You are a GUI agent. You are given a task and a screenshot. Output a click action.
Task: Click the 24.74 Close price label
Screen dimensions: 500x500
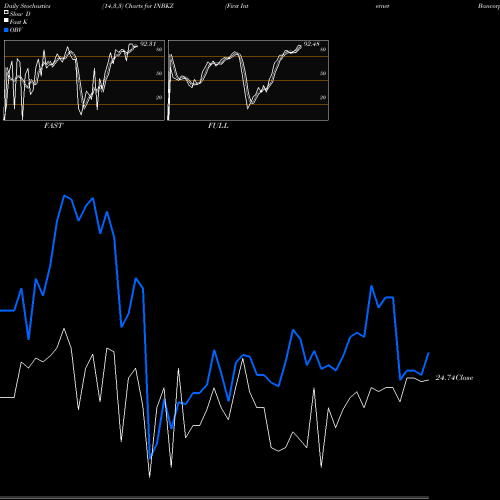(x=454, y=378)
